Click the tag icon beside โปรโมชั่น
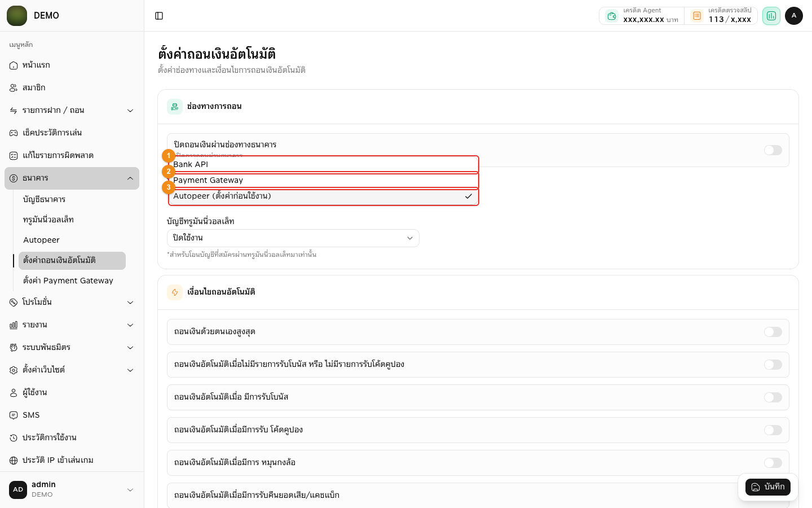812x508 pixels. [x=14, y=303]
